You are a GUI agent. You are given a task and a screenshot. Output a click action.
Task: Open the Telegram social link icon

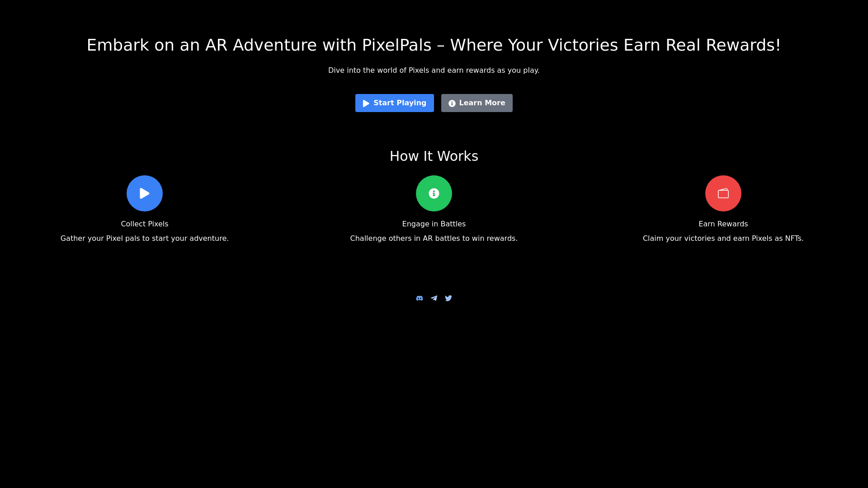pos(434,298)
